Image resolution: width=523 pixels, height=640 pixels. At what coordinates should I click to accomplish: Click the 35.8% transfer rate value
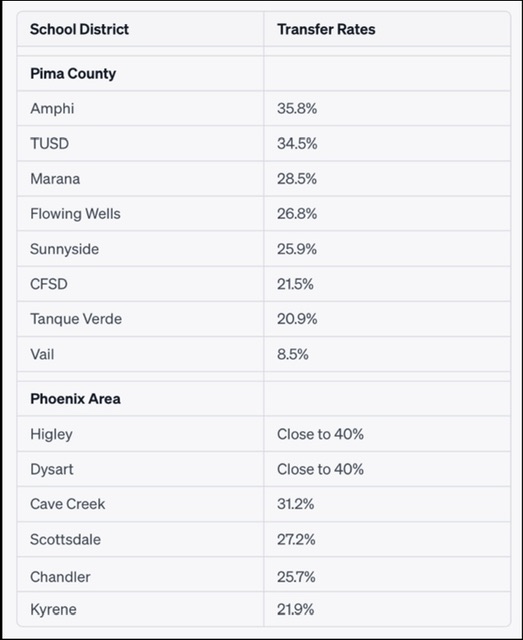(x=297, y=109)
